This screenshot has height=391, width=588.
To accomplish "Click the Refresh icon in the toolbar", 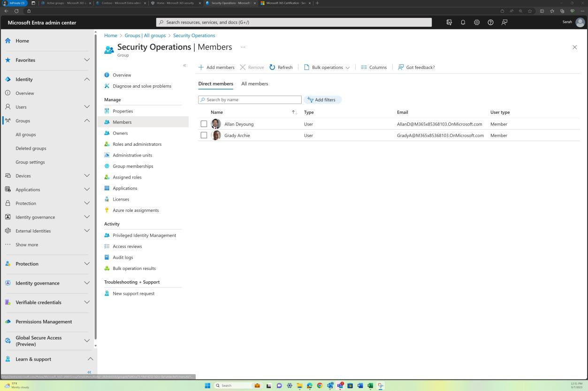I will pyautogui.click(x=272, y=67).
